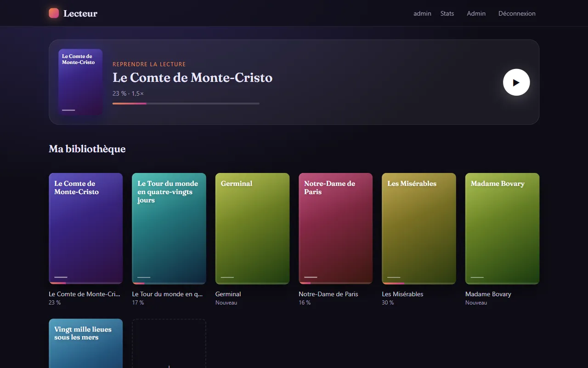The width and height of the screenshot is (588, 368).
Task: Play Le Comte de Monte-Cristo resume button
Action: coord(516,82)
